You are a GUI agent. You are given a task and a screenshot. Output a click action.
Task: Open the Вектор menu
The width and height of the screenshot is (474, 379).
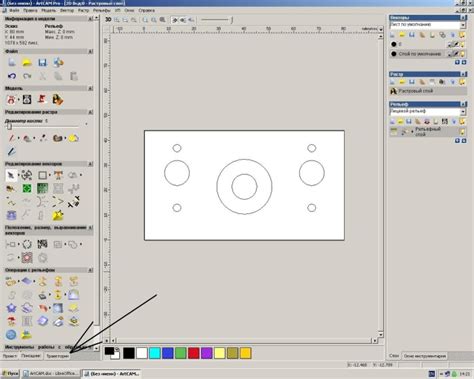[x=67, y=11]
